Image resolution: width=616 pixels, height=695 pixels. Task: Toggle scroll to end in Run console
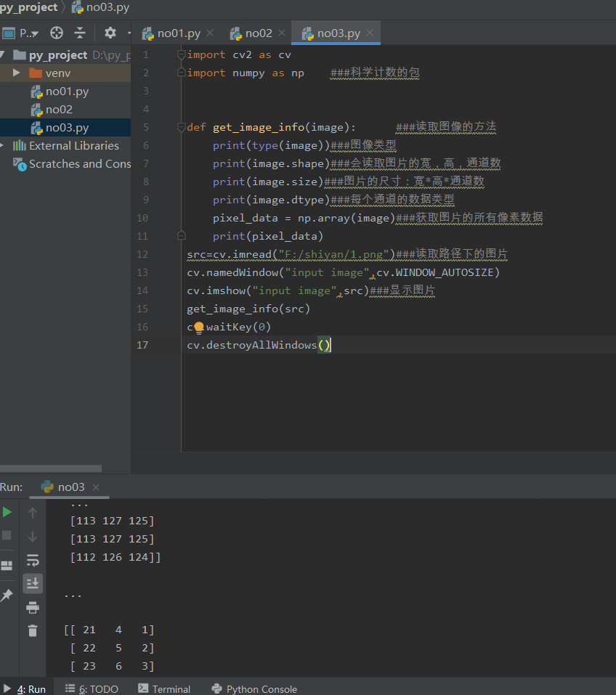[33, 583]
